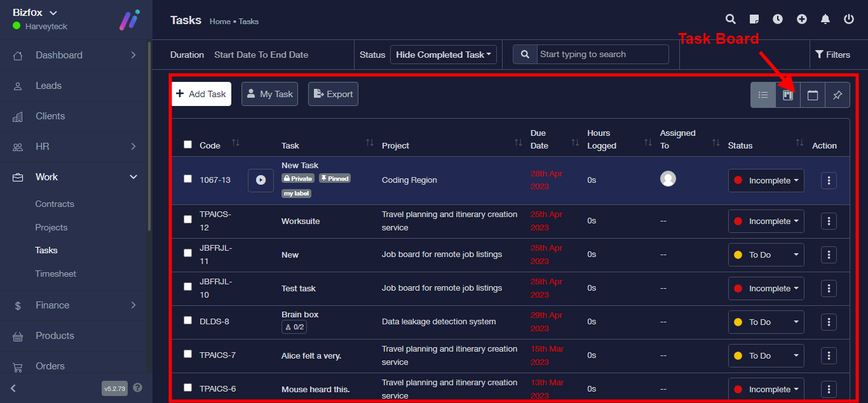Check the box for task DLDS-8
The width and height of the screenshot is (868, 403).
tap(187, 320)
